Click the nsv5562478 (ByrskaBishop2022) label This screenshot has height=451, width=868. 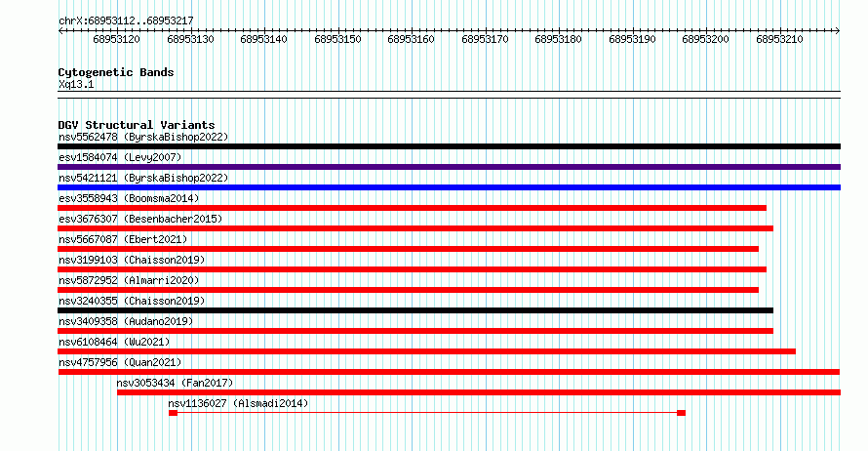pyautogui.click(x=143, y=137)
